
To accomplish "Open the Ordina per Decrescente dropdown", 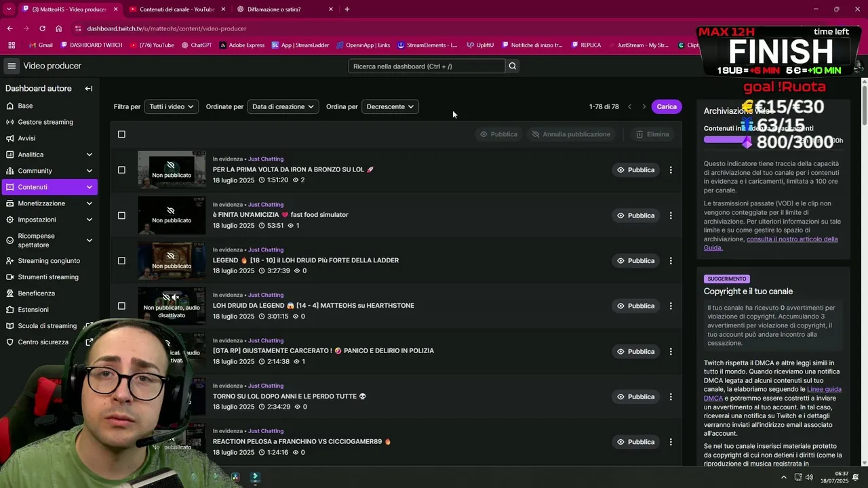I will click(x=390, y=106).
